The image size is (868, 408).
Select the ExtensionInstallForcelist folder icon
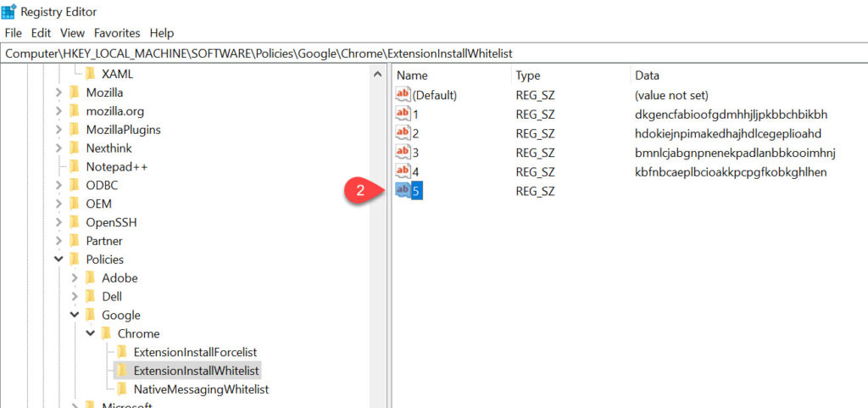pos(122,352)
